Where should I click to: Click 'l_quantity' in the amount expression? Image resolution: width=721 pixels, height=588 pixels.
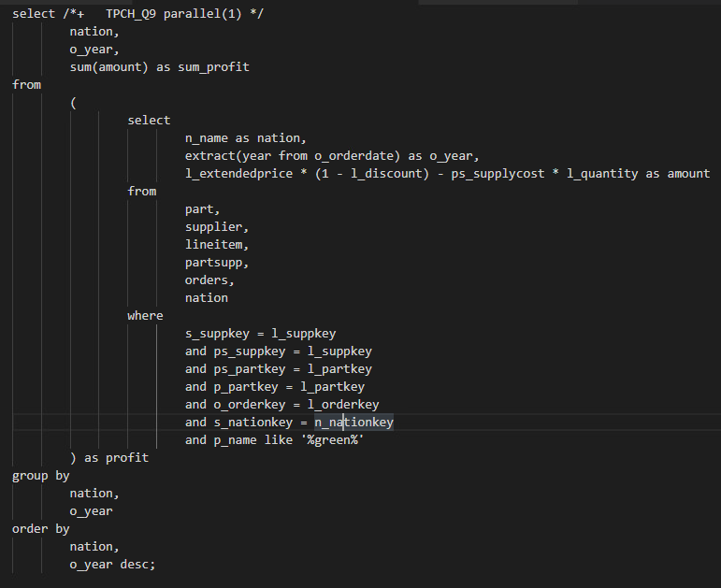pyautogui.click(x=602, y=174)
